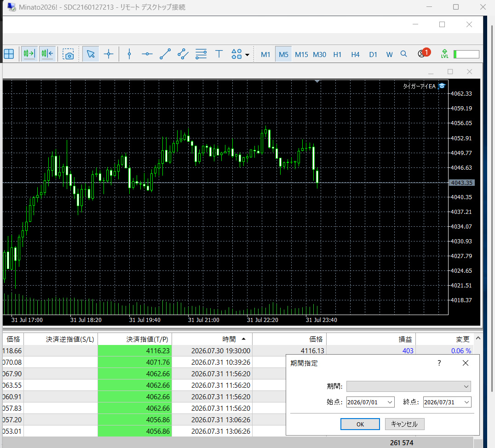This screenshot has width=495, height=448.
Task: Select the equidistant channel tool
Action: tap(183, 54)
